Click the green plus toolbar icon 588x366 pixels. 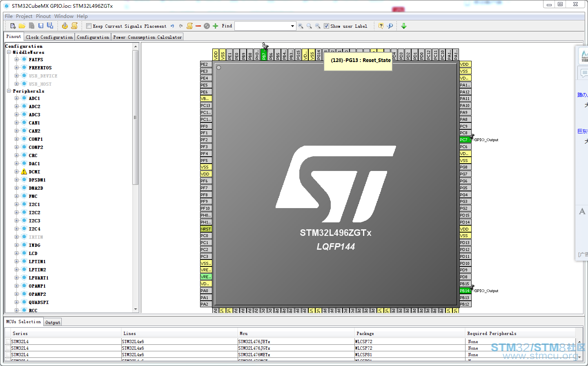[x=215, y=26]
